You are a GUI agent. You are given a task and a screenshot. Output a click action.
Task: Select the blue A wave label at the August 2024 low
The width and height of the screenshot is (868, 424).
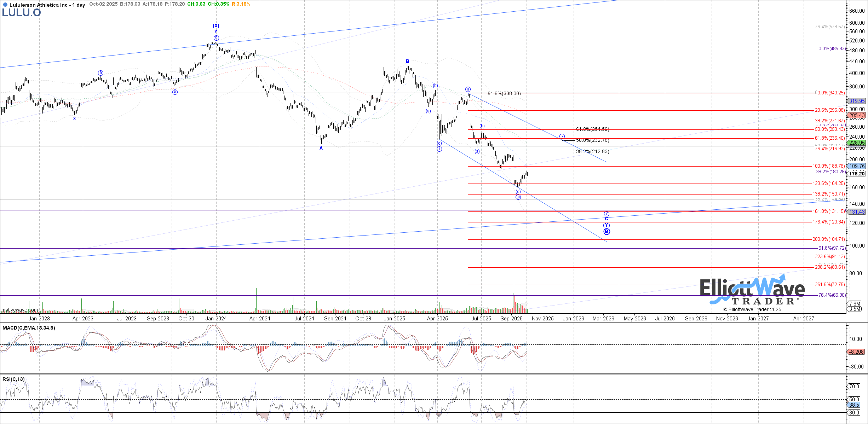(x=321, y=149)
